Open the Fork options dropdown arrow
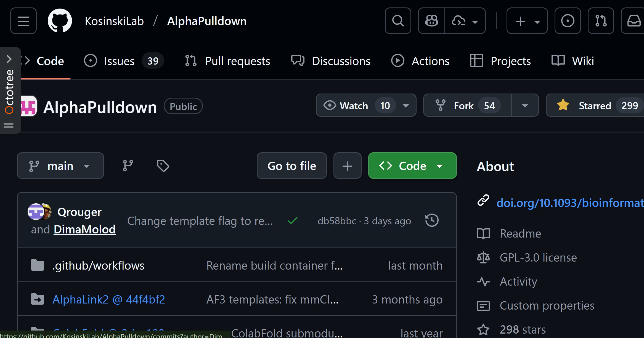The height and width of the screenshot is (338, 644). click(x=525, y=106)
